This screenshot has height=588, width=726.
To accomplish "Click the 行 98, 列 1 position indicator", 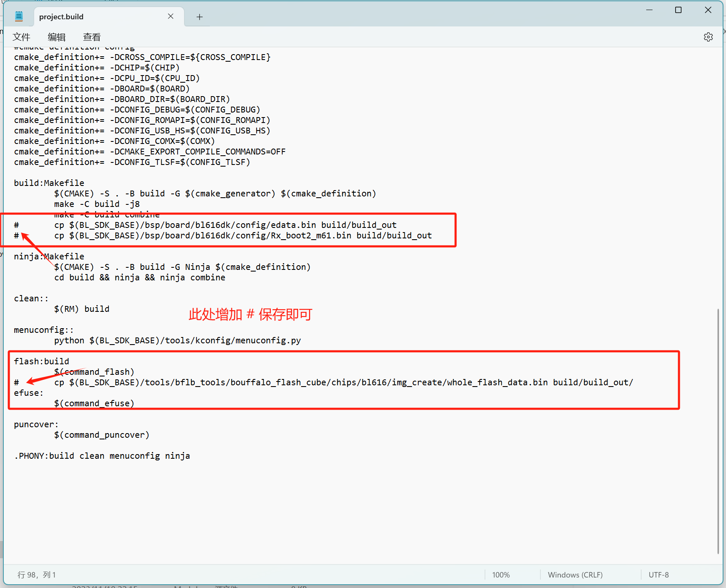I will pos(37,575).
